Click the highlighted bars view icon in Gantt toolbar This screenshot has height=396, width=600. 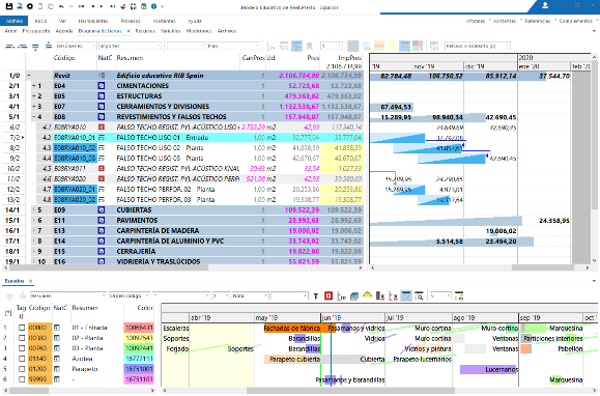click(x=297, y=46)
